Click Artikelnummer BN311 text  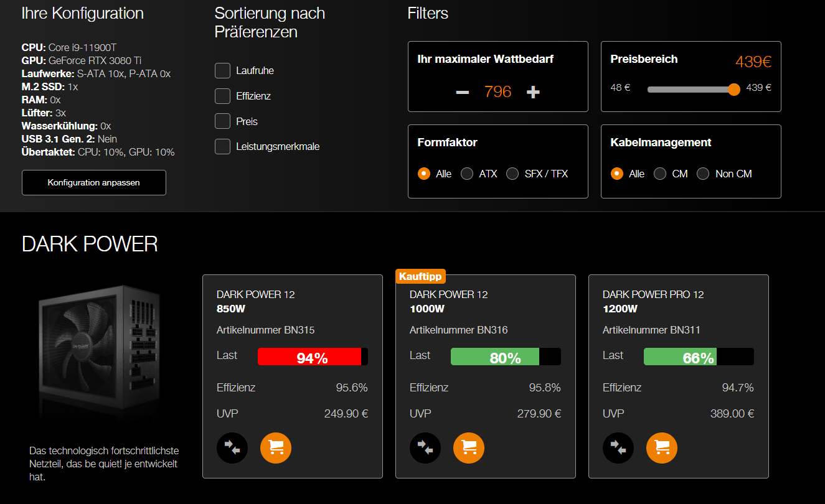point(651,330)
